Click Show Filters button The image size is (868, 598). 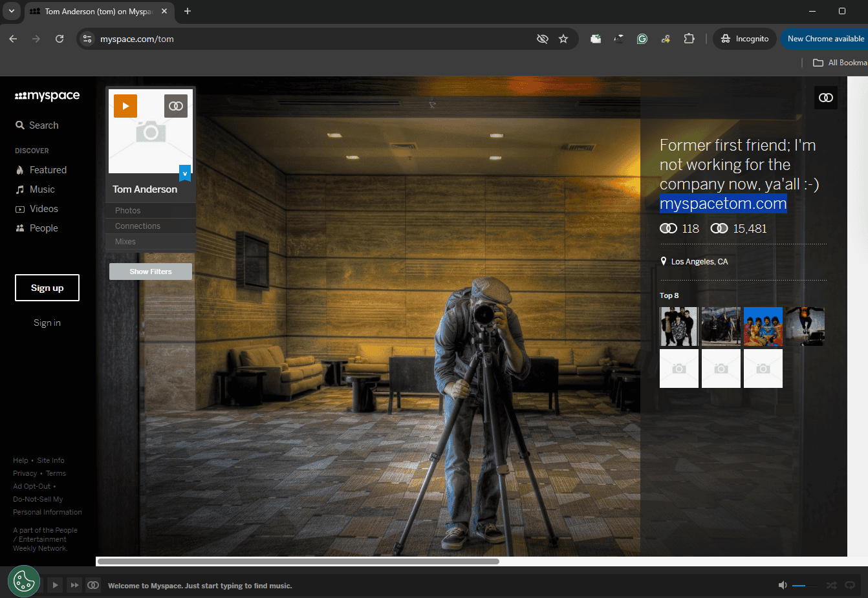click(151, 272)
